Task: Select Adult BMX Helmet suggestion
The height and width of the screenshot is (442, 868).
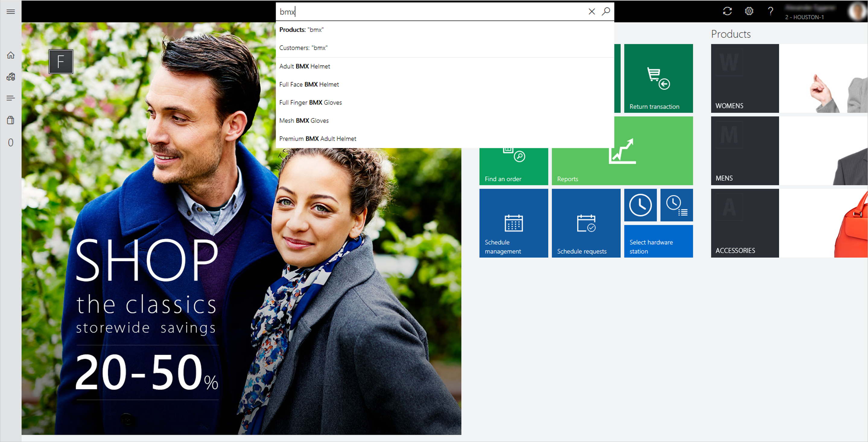Action: (305, 66)
